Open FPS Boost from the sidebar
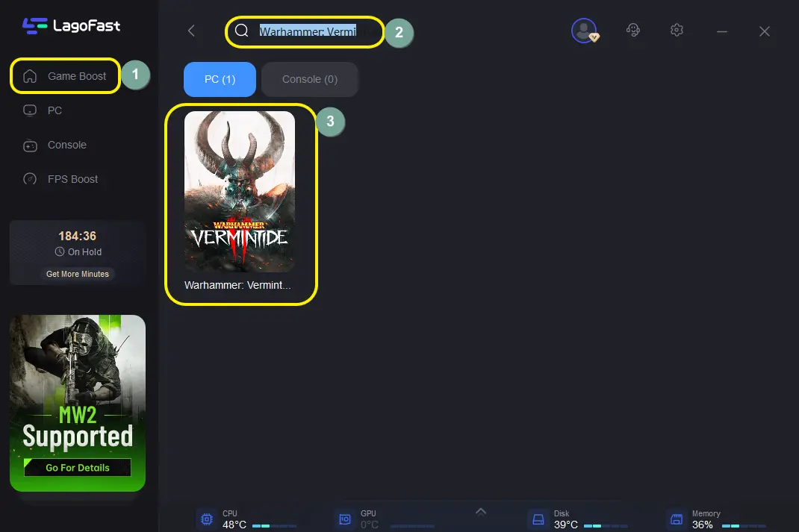 pos(72,179)
